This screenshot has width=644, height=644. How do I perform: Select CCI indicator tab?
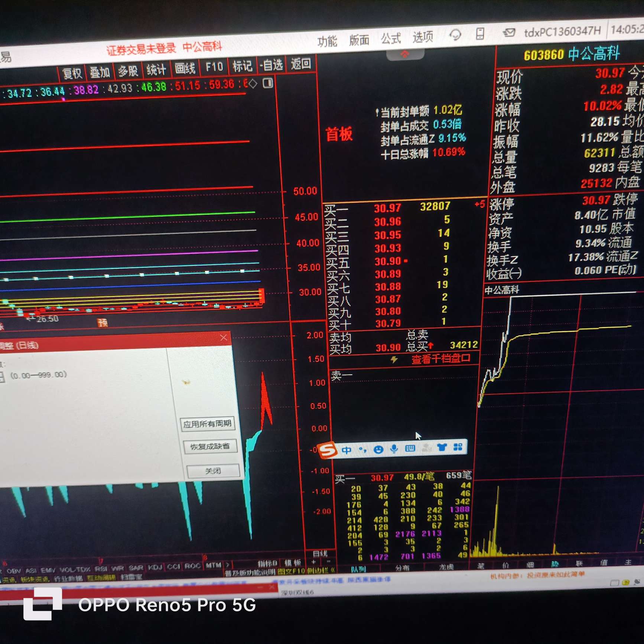[174, 567]
